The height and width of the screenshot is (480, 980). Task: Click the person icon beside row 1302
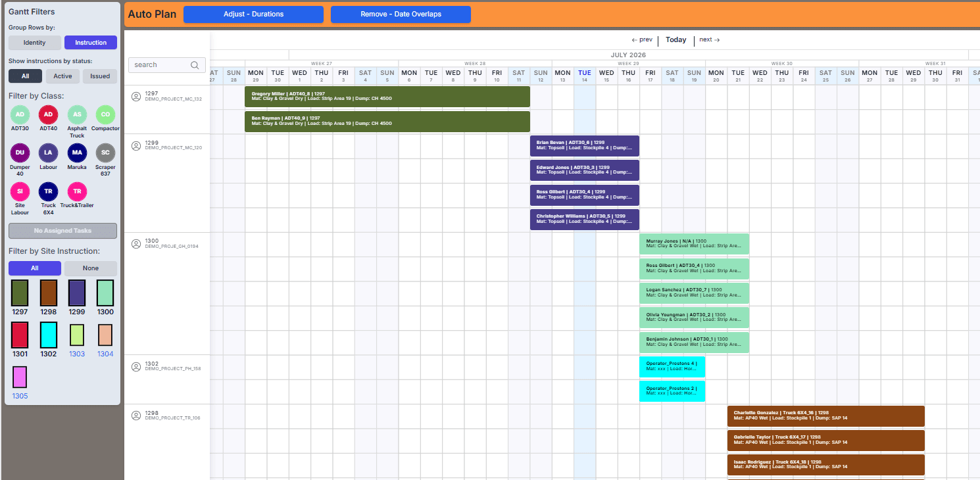pyautogui.click(x=136, y=367)
